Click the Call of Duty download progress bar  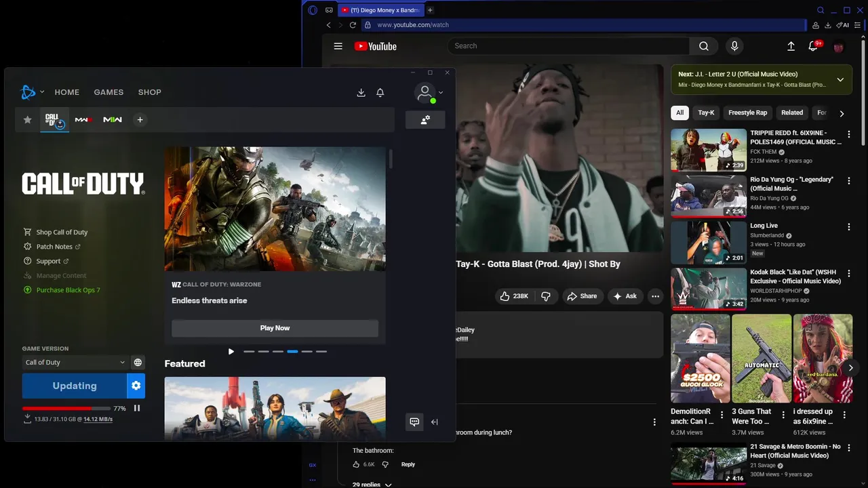point(66,408)
